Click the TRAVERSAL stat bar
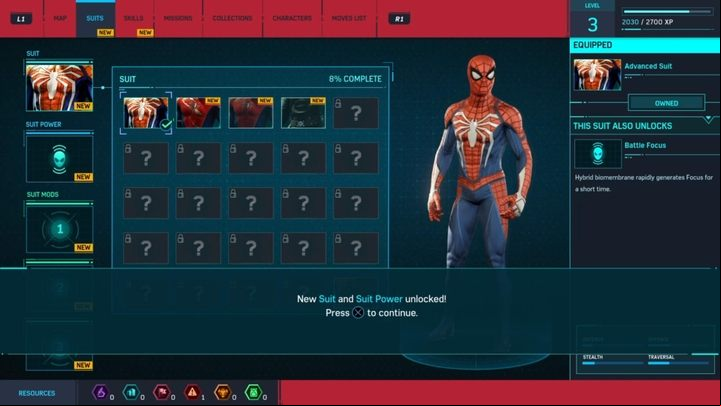 tap(678, 363)
